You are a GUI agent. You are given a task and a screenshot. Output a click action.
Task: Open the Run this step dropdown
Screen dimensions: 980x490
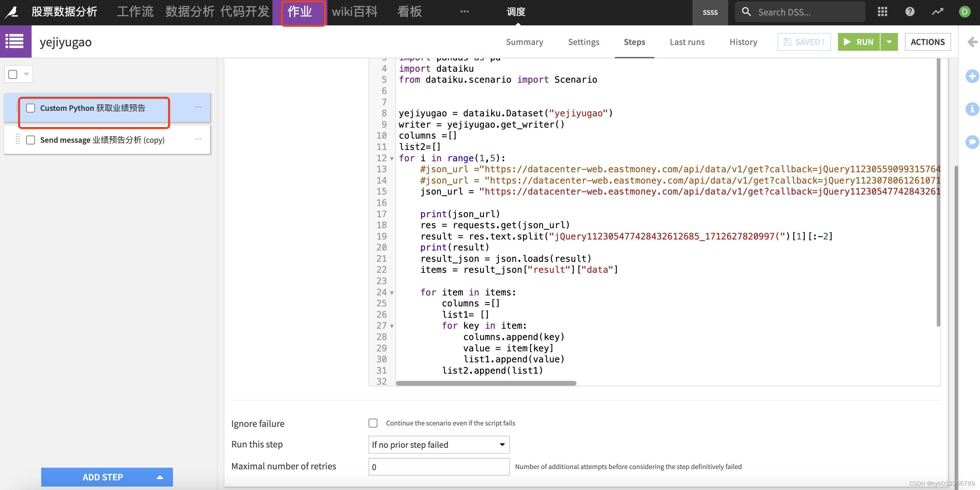[438, 445]
